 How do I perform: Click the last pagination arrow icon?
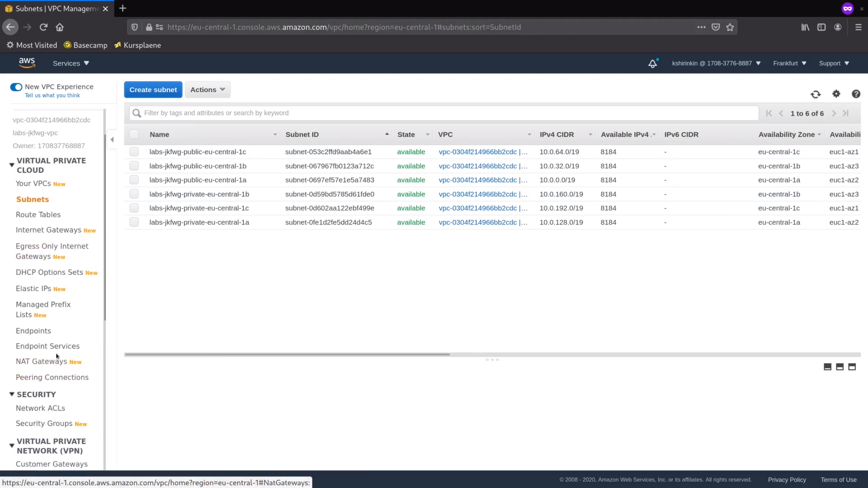click(847, 113)
